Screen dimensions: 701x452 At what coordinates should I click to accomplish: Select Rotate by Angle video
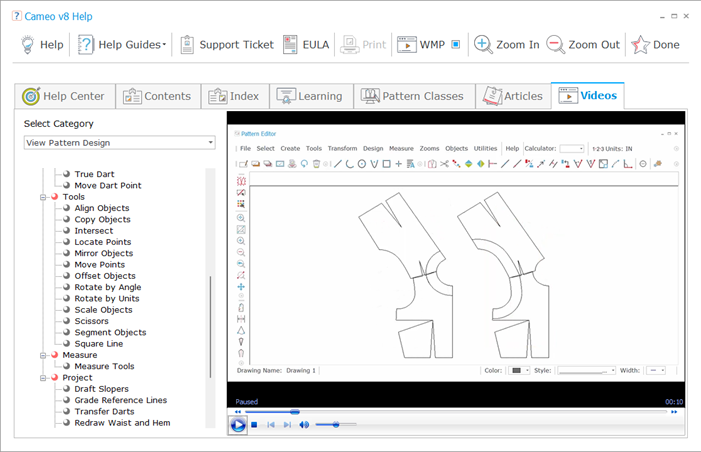[x=108, y=287]
